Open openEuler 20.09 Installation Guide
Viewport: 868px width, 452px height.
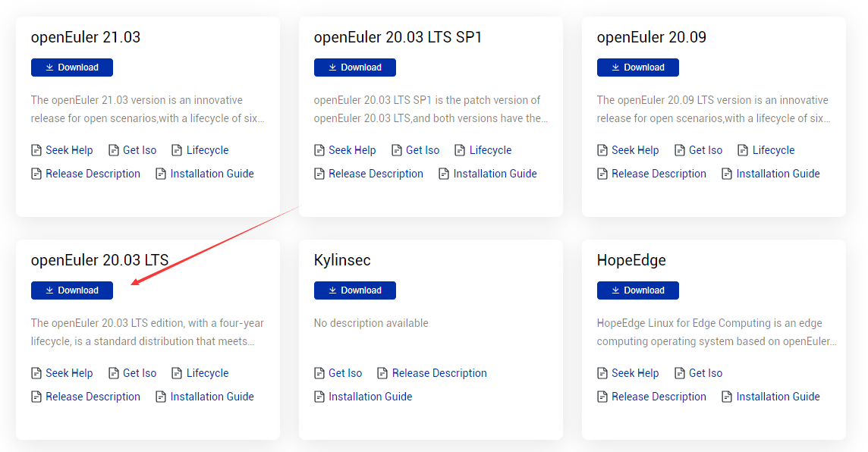coord(778,174)
